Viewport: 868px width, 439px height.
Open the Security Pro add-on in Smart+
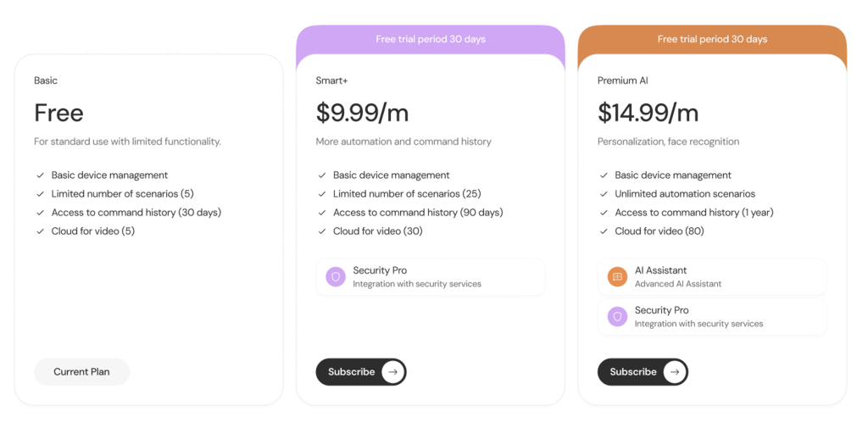click(431, 277)
